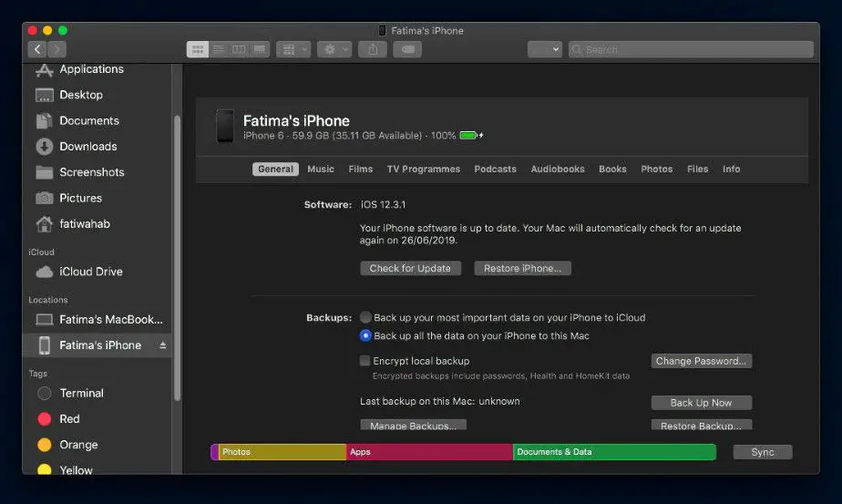Screen dimensions: 842x504
Task: Click the Tags sidebar section header
Action: point(37,374)
